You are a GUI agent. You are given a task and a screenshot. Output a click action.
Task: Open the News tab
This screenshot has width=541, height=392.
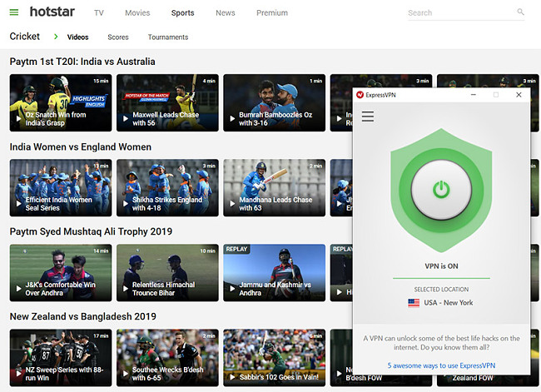coord(226,12)
